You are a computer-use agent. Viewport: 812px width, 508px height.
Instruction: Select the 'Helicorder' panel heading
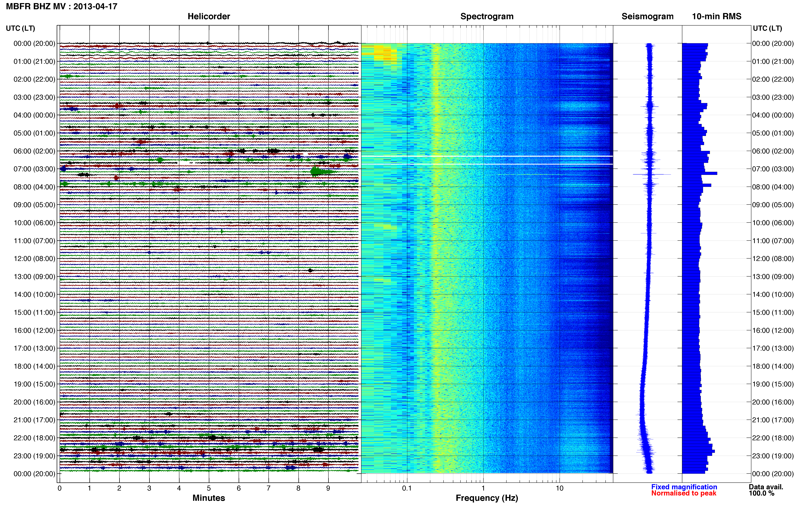pos(209,16)
